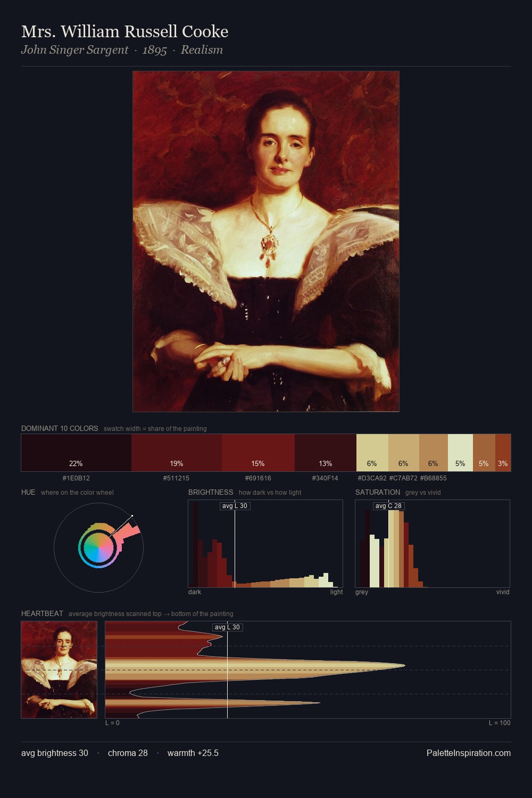Click the 'L = 0' axis label
Image resolution: width=532 pixels, height=798 pixels.
112,723
